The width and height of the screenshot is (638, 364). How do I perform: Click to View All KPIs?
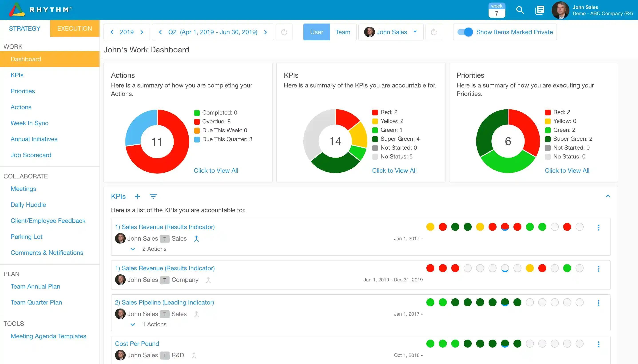[x=394, y=170]
